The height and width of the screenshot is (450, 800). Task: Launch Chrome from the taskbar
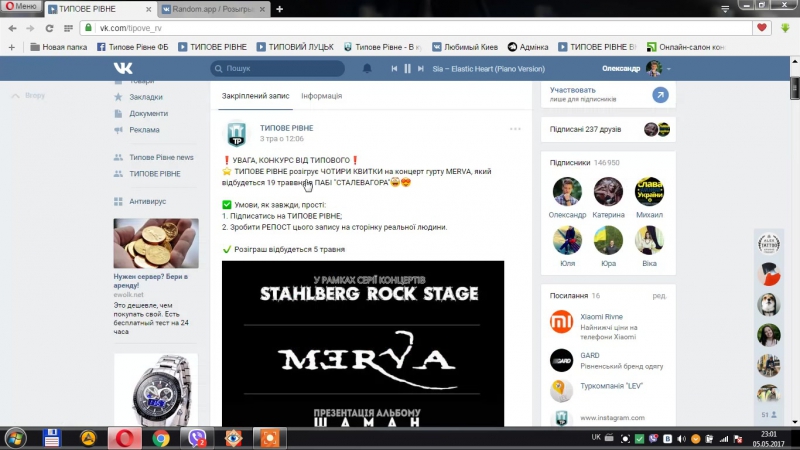[161, 438]
